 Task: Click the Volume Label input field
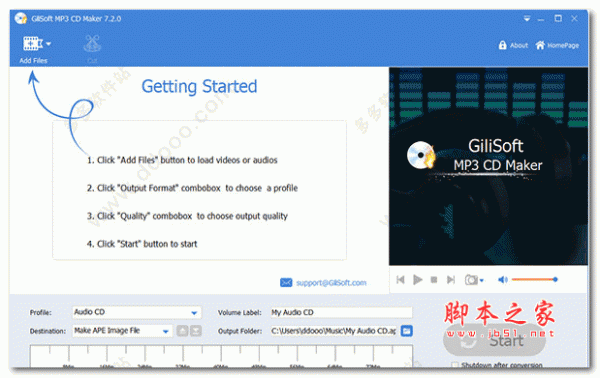pos(341,312)
